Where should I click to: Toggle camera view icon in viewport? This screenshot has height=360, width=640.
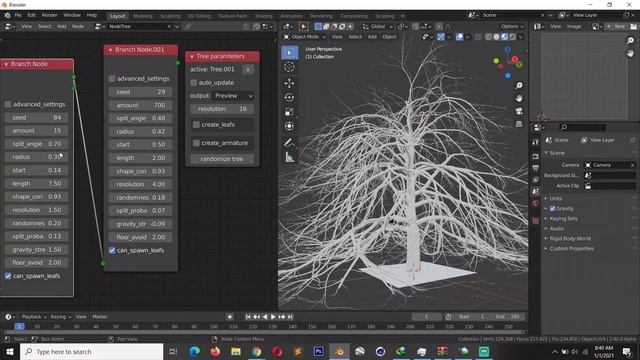[x=519, y=111]
